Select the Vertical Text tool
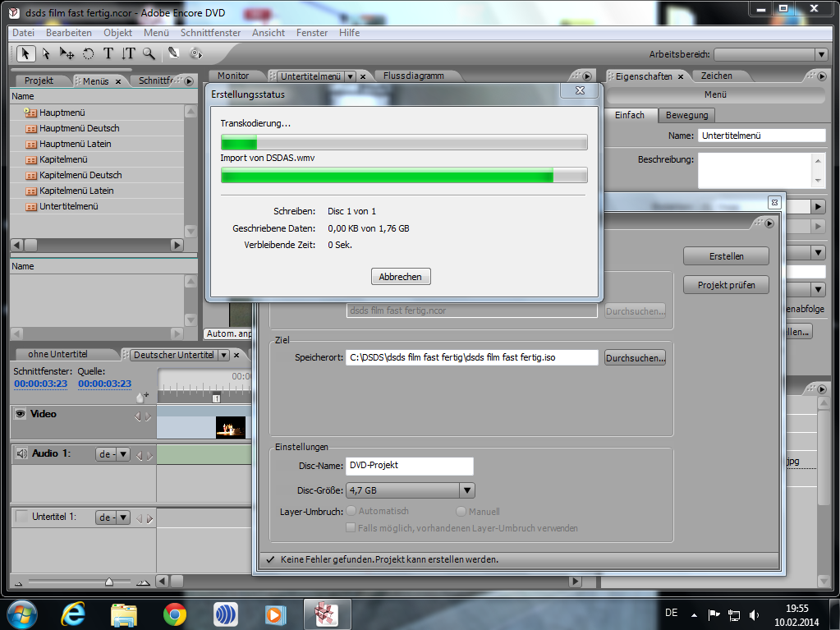840x630 pixels. 128,53
